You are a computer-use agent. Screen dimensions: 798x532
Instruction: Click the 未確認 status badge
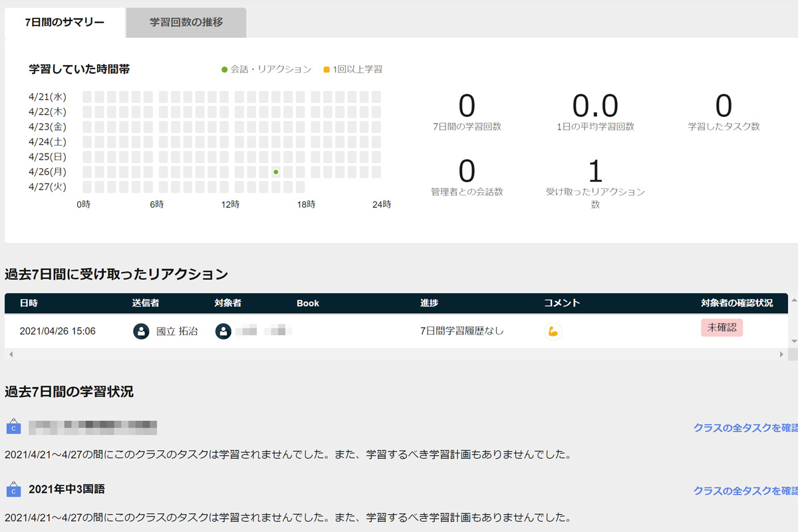(722, 328)
